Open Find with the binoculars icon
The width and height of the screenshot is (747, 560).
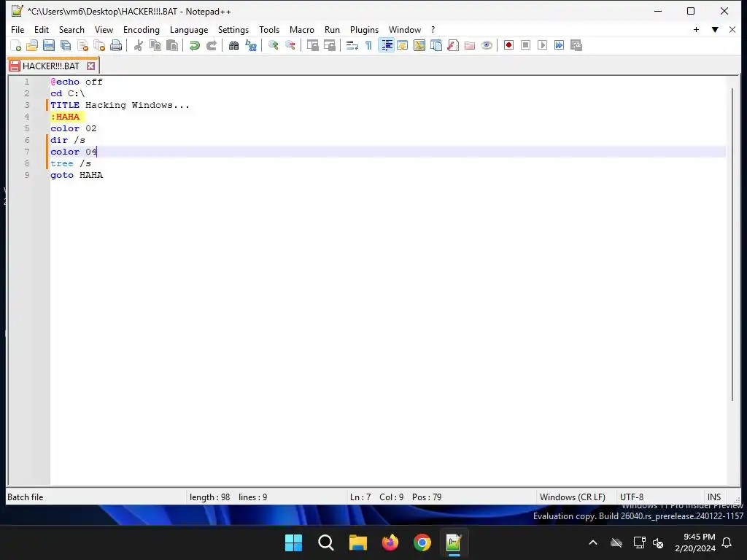pyautogui.click(x=233, y=45)
